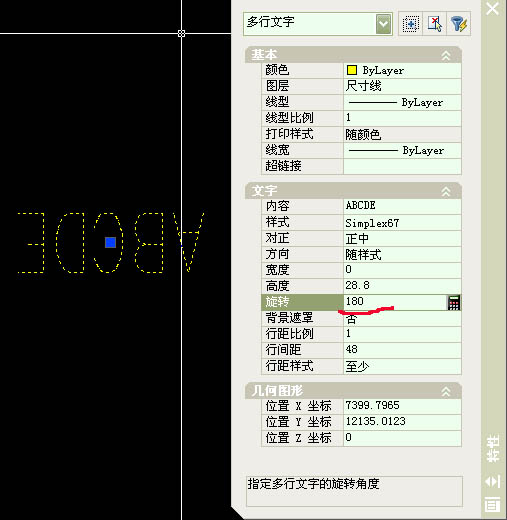The width and height of the screenshot is (507, 520).
Task: Click the 背景遮罩 value 否
Action: pos(402,318)
